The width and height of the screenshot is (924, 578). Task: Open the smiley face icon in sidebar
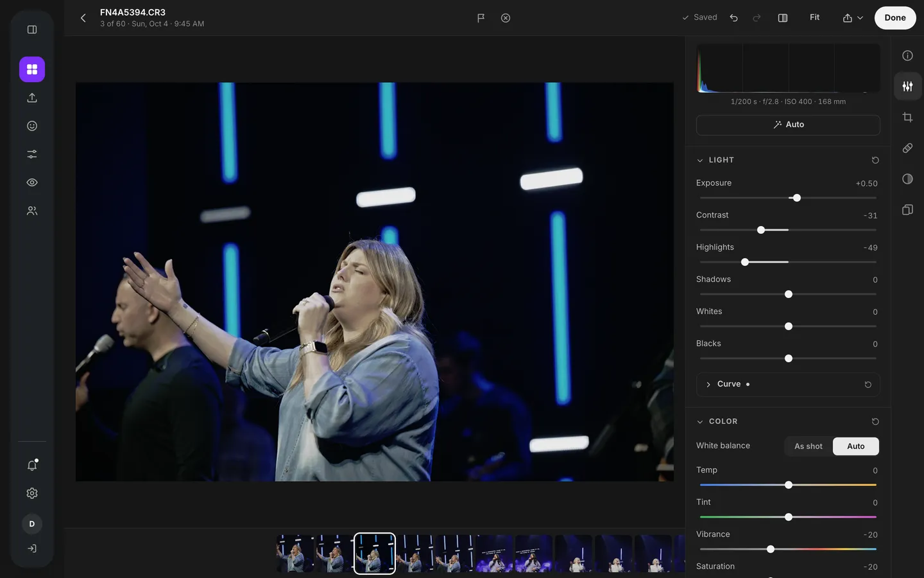pyautogui.click(x=32, y=126)
